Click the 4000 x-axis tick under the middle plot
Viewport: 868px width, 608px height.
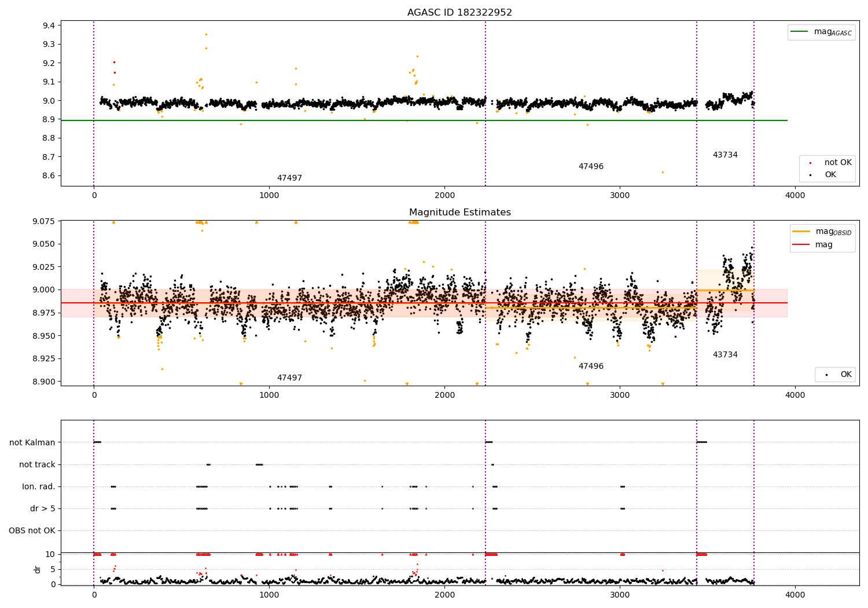tap(795, 395)
